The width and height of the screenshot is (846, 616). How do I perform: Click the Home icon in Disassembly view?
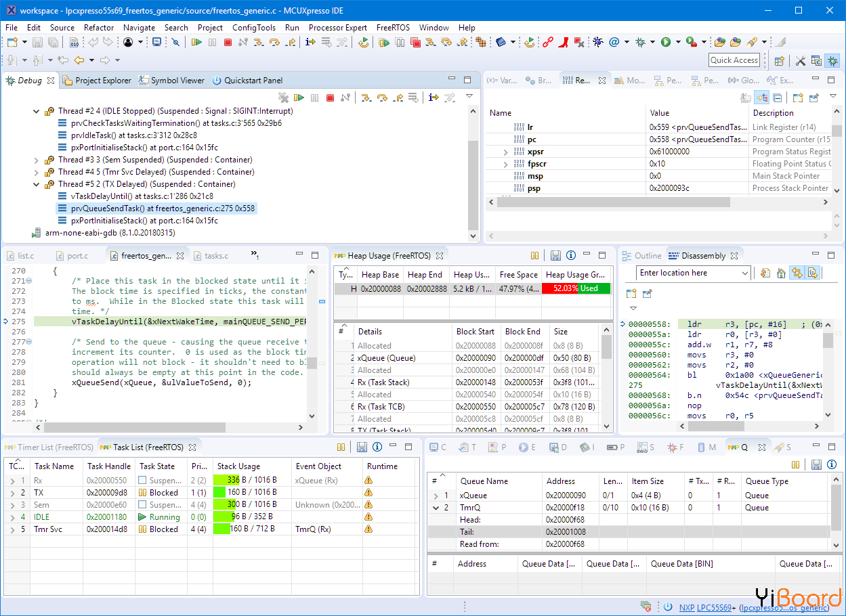coord(781,273)
